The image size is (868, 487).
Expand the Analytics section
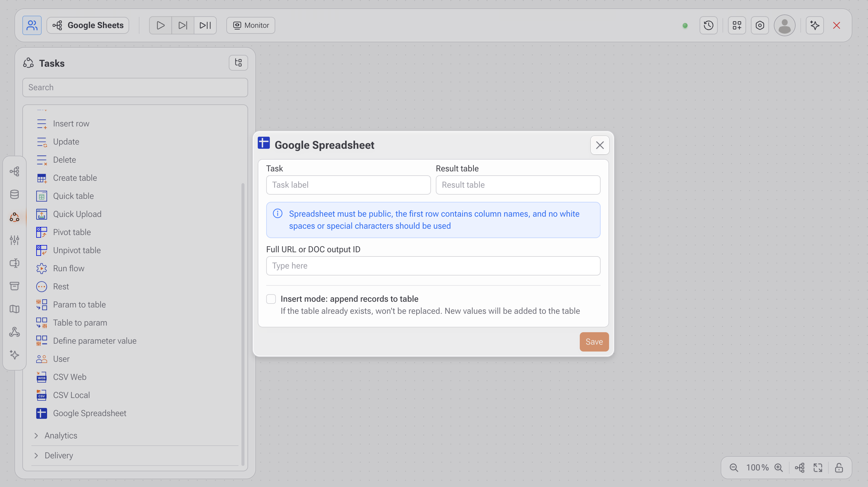click(61, 435)
